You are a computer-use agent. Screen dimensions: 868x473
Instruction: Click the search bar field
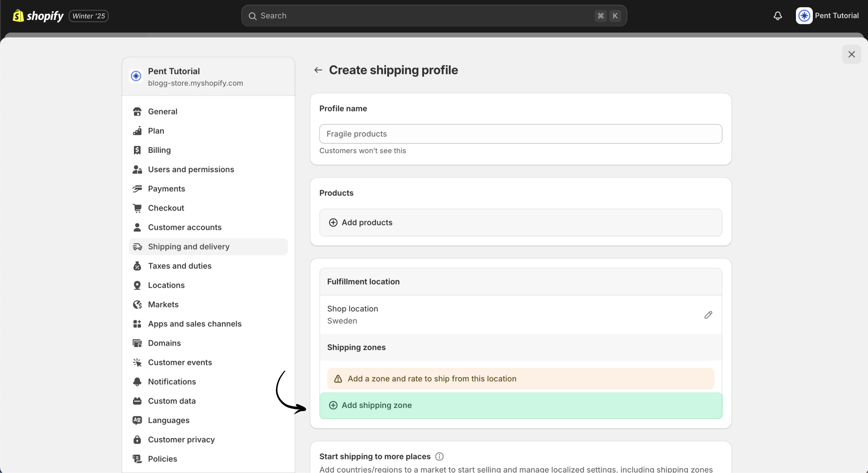click(434, 16)
